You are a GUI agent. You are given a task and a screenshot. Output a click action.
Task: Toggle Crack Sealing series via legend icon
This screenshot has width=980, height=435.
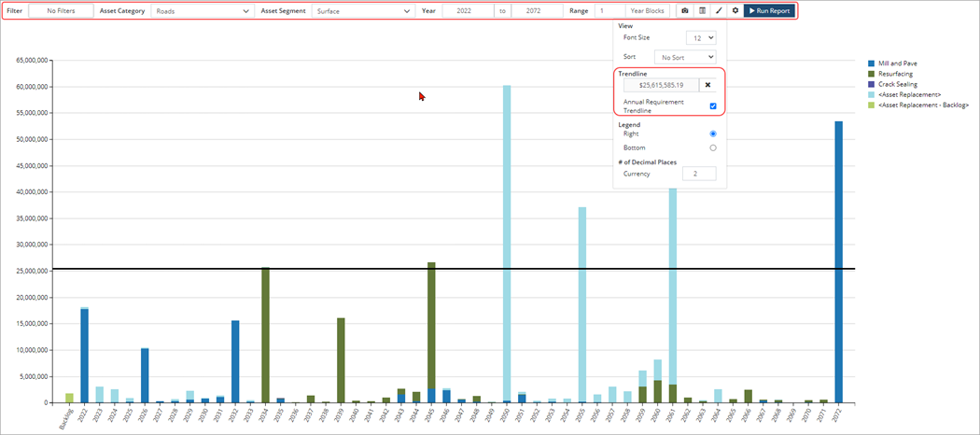click(x=871, y=84)
